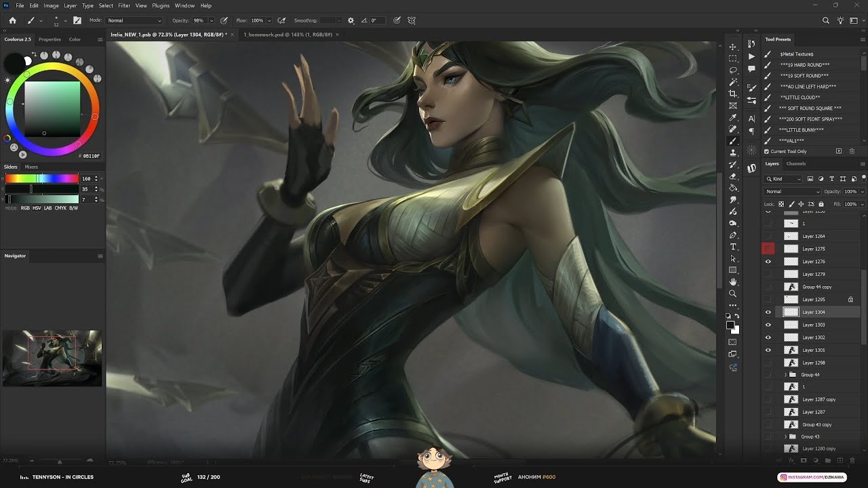Select the Smudge tool

tap(732, 200)
